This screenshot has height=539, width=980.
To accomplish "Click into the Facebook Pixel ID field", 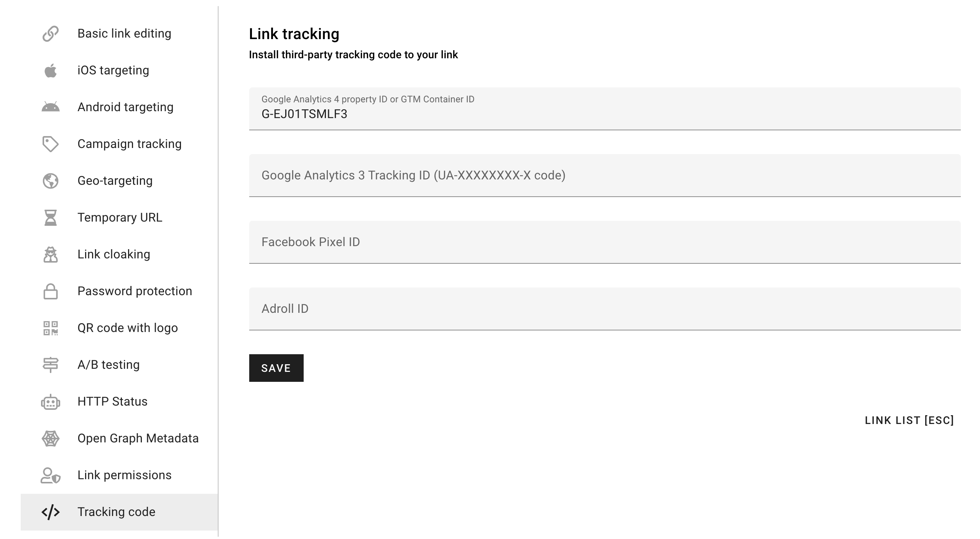I will (604, 242).
